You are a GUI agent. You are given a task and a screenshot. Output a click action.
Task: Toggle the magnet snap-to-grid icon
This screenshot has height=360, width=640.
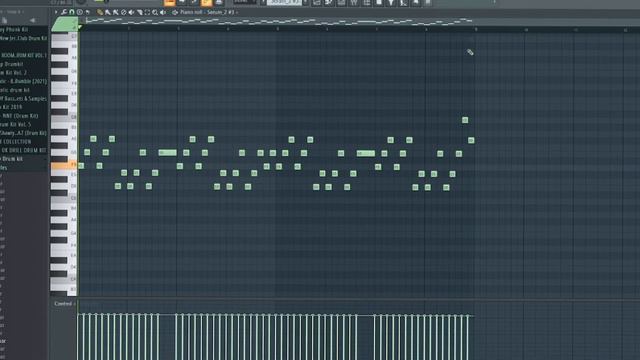point(72,12)
